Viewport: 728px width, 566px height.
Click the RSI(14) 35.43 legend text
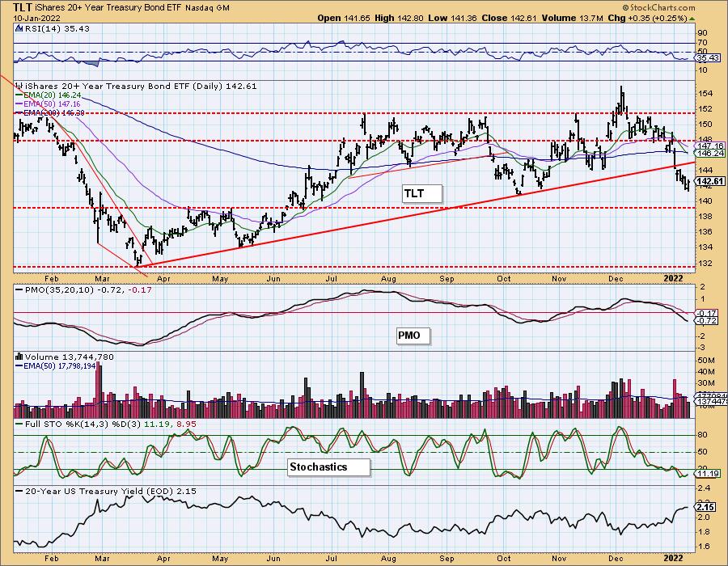(x=57, y=29)
